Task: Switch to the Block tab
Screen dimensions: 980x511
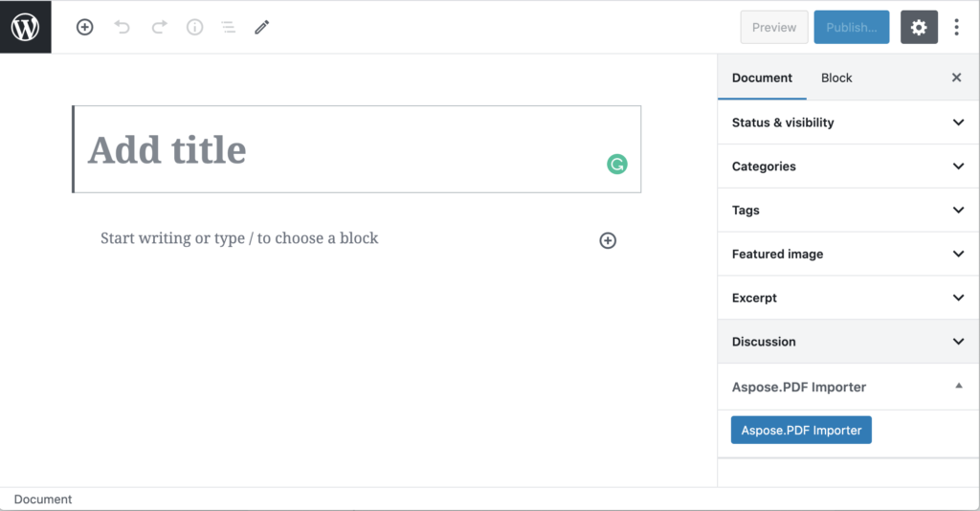Action: click(x=836, y=78)
